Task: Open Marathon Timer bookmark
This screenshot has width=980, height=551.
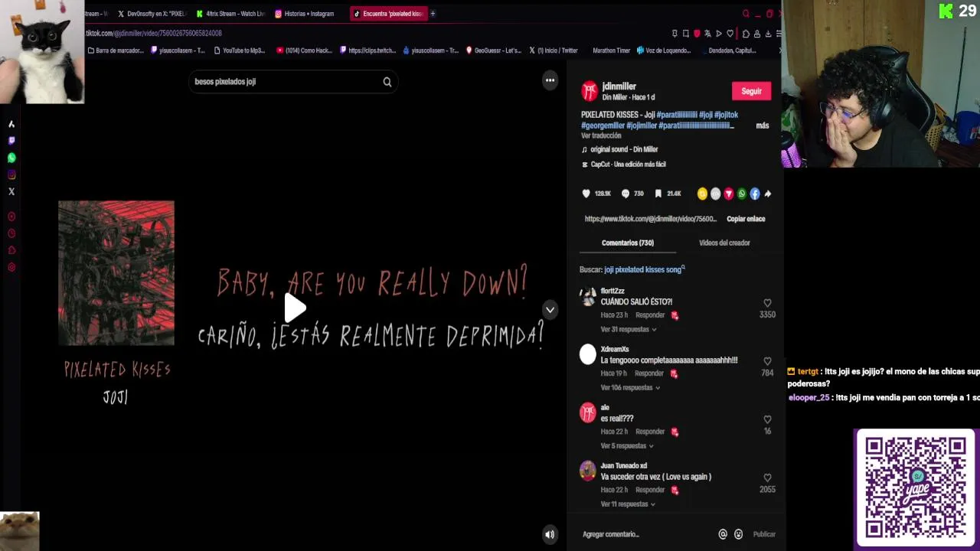Action: click(x=611, y=51)
